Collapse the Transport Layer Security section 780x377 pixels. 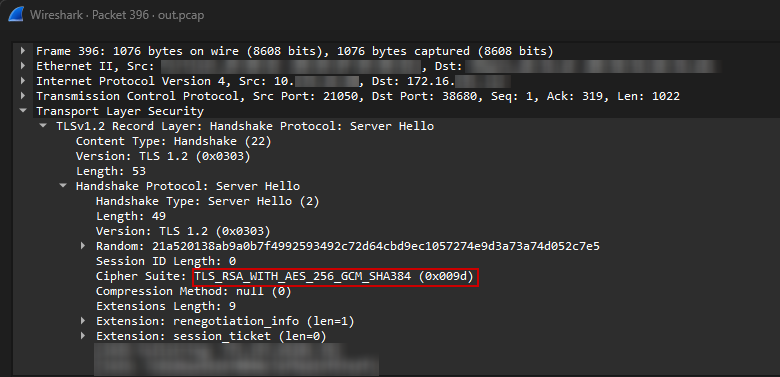[x=23, y=110]
